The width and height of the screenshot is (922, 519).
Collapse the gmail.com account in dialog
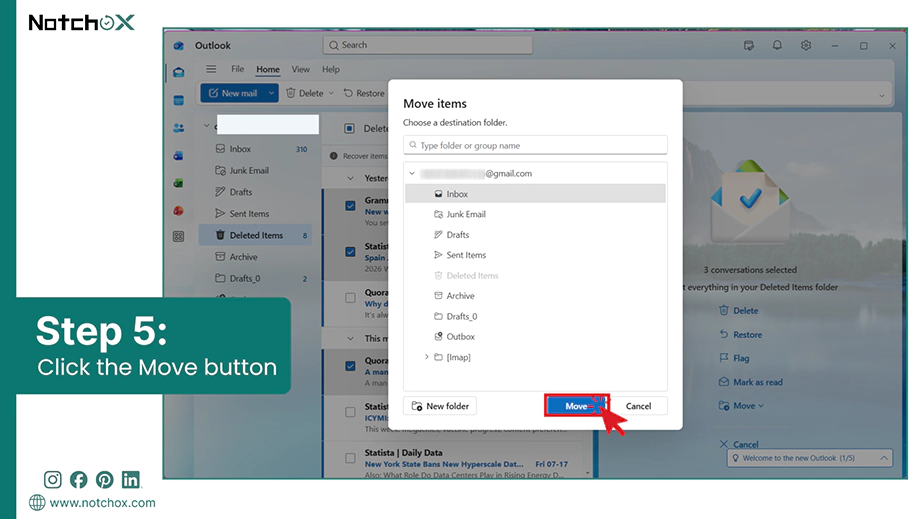pyautogui.click(x=412, y=173)
